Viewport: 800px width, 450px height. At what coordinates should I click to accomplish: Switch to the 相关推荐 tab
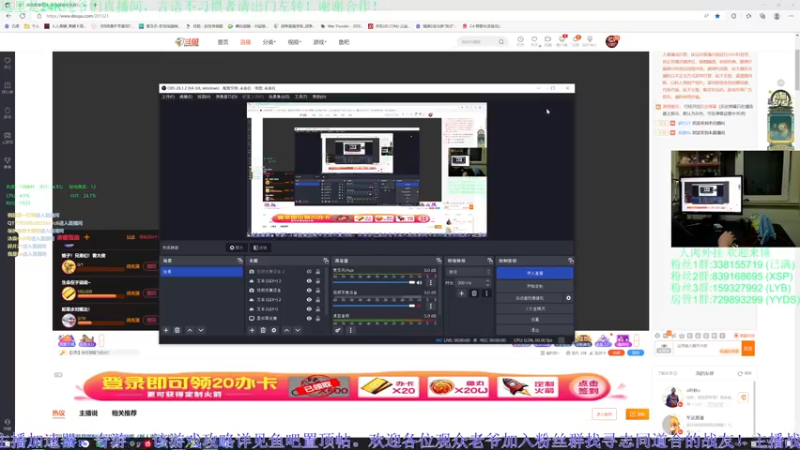pyautogui.click(x=124, y=413)
